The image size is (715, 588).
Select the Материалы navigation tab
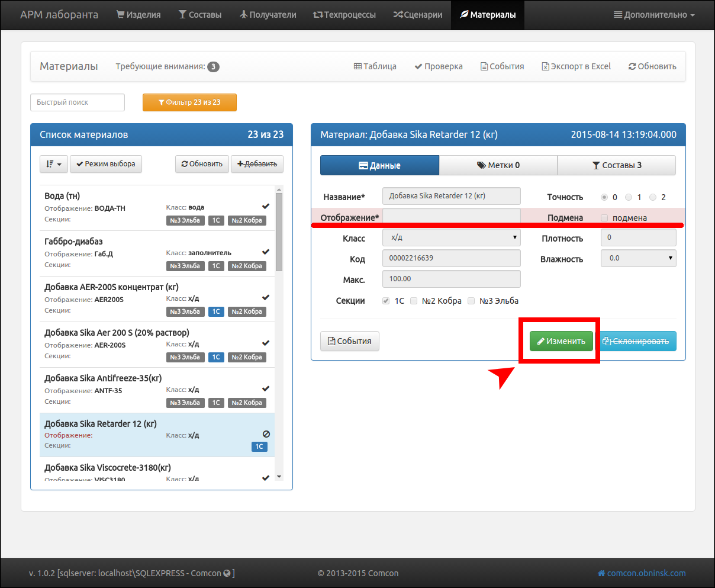click(488, 15)
